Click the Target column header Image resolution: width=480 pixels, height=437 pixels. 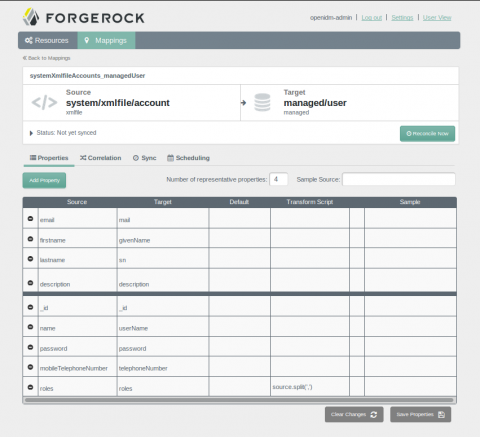[163, 202]
